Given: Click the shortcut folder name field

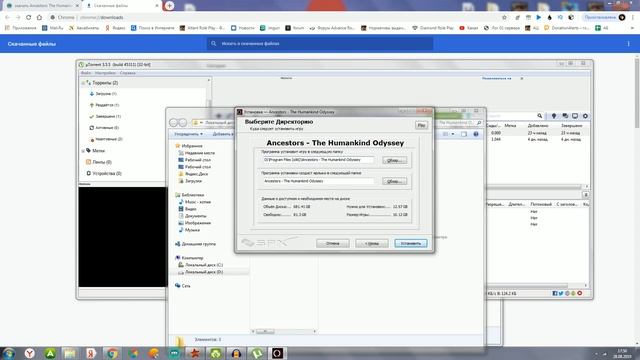Looking at the screenshot, I should coord(318,181).
